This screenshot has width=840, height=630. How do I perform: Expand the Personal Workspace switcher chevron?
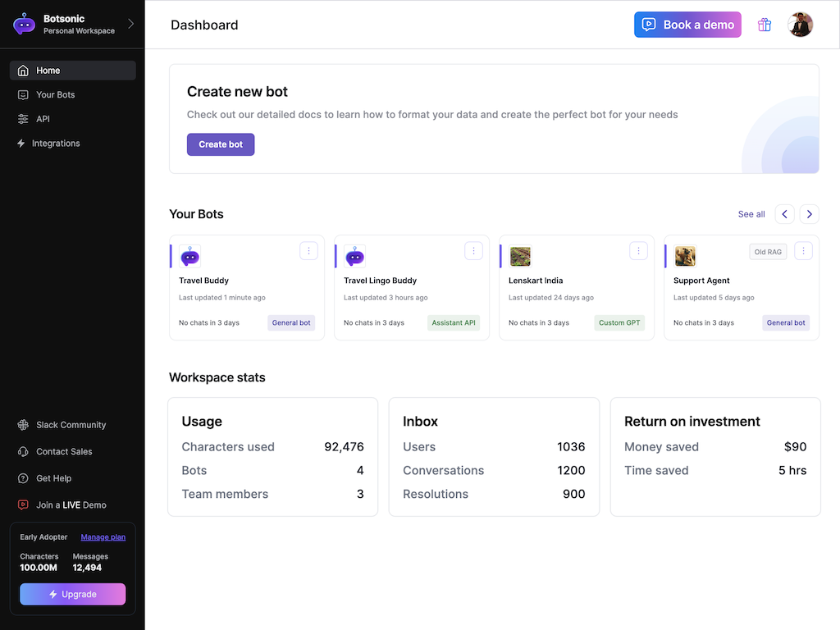pos(130,24)
